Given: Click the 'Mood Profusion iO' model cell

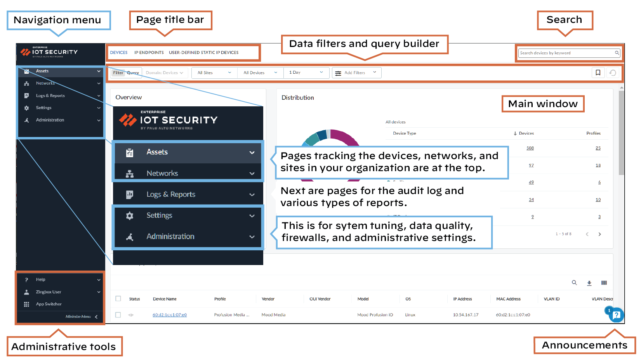Looking at the screenshot, I should pyautogui.click(x=375, y=315).
